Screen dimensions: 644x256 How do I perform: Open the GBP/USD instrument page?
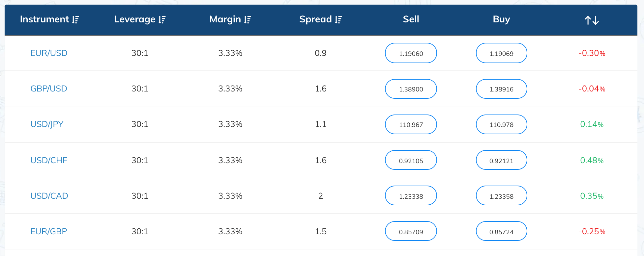tap(49, 89)
